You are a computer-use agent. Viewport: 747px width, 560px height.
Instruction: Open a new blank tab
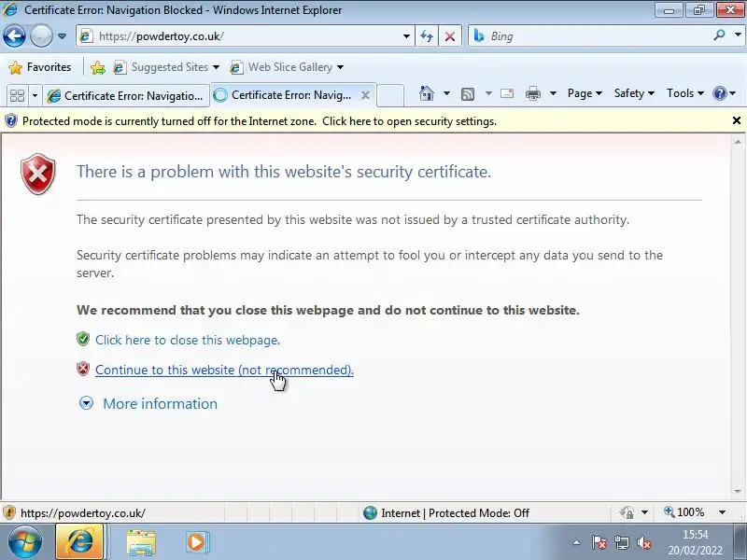pos(390,95)
